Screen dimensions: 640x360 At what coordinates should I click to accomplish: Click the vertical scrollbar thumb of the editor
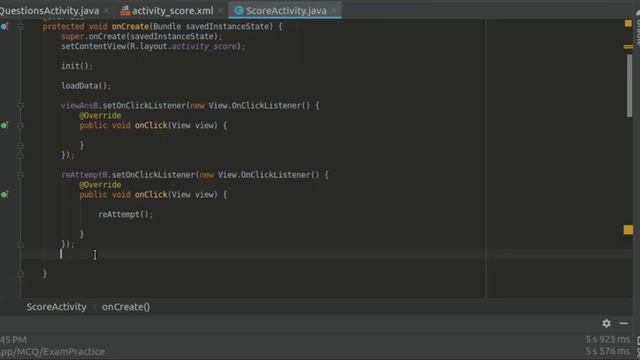(x=629, y=86)
